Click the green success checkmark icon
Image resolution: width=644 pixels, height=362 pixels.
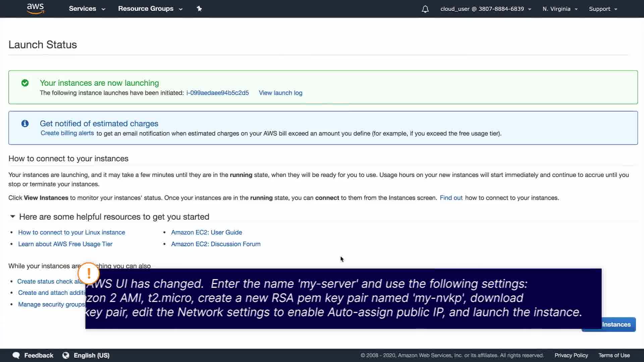[25, 83]
